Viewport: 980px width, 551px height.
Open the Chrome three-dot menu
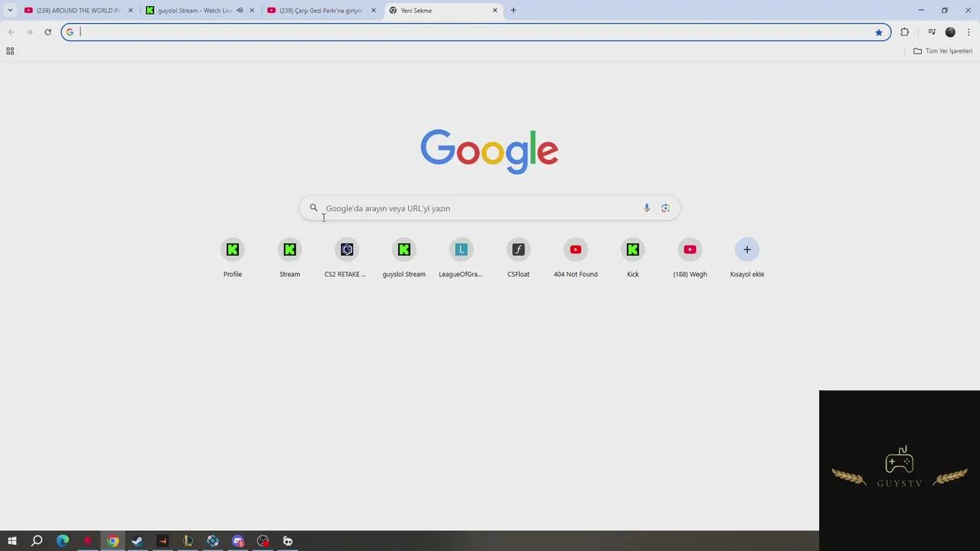pyautogui.click(x=969, y=32)
